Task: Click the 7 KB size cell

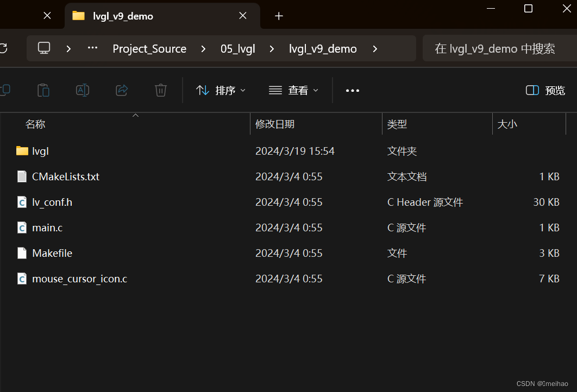Action: pos(549,279)
